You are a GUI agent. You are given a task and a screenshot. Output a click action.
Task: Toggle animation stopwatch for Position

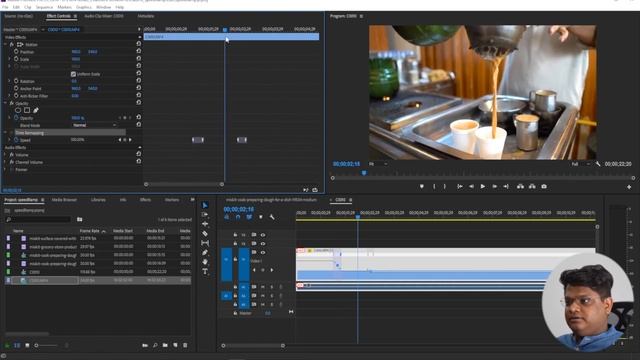(16, 52)
